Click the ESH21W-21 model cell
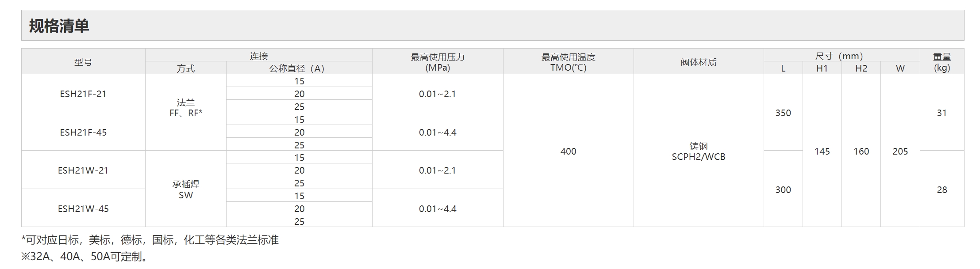The image size is (980, 269). (83, 170)
